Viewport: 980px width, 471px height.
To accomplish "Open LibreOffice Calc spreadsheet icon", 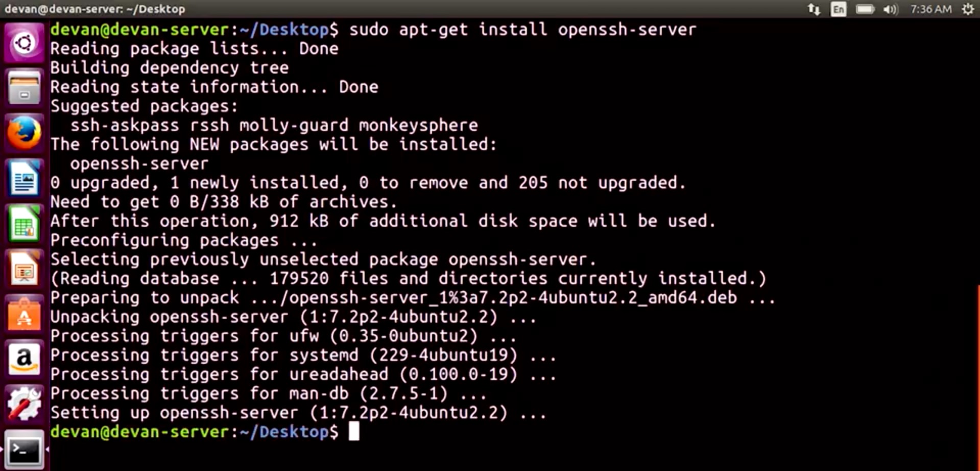I will [24, 224].
